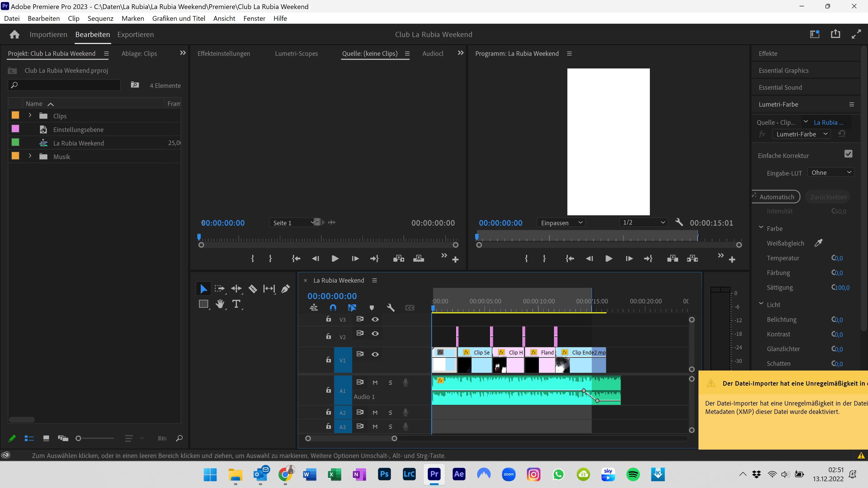
Task: Click the Ripple Edit tool
Action: 236,289
